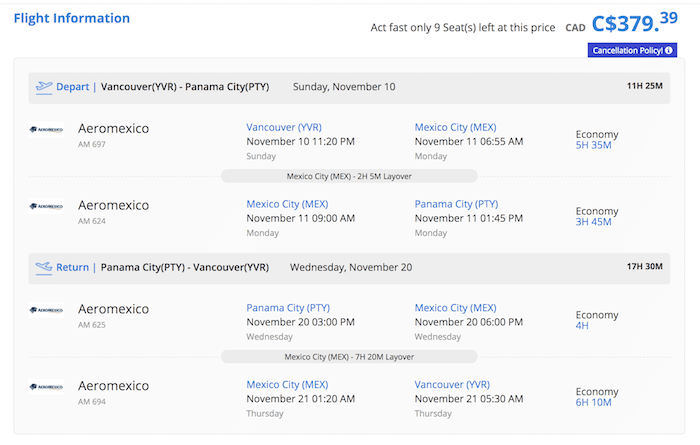Click the 5H 35M flight duration
This screenshot has width=700, height=445.
(593, 145)
